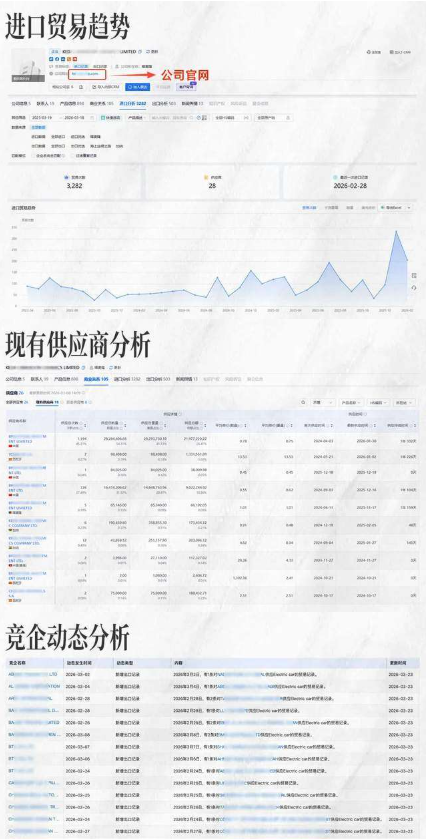Viewport: 428px width, 839px height.
Task: Click the copy icon next to company name
Action: (140, 52)
